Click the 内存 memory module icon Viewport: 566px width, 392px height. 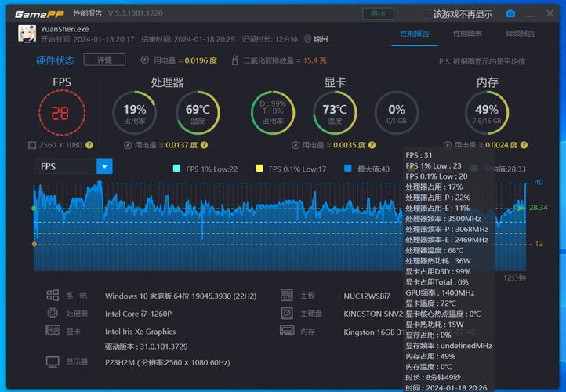[287, 330]
